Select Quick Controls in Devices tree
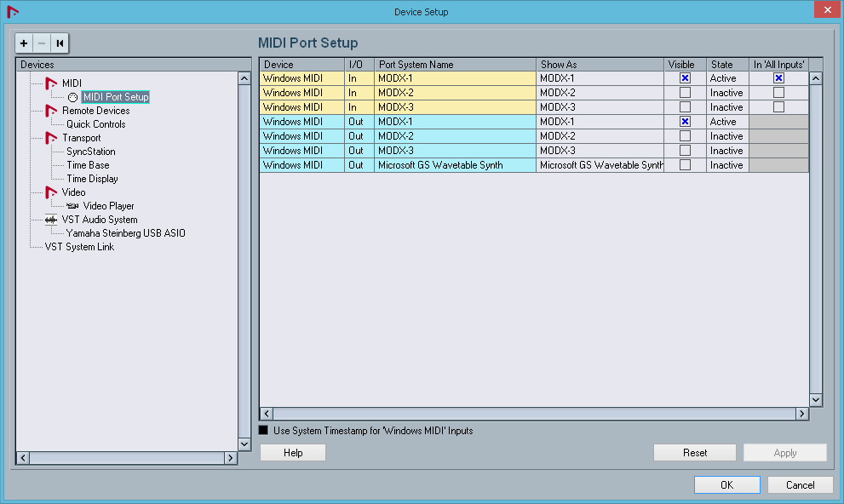Viewport: 844px width, 504px height. click(95, 124)
